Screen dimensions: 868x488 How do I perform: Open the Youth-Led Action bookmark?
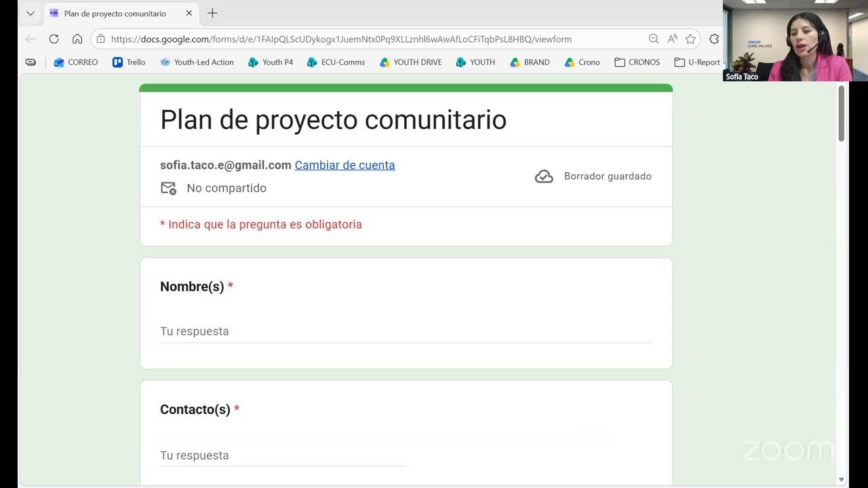197,62
